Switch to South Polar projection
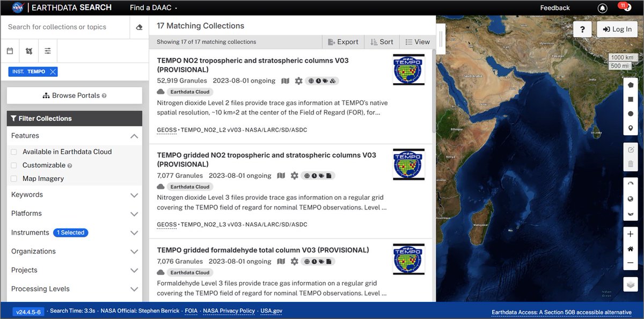Viewport: 644px width, 319px height. point(631,213)
